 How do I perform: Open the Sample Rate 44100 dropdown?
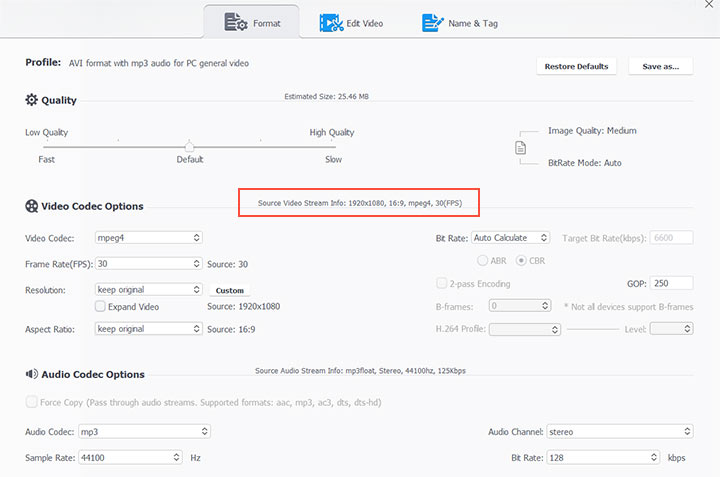130,457
